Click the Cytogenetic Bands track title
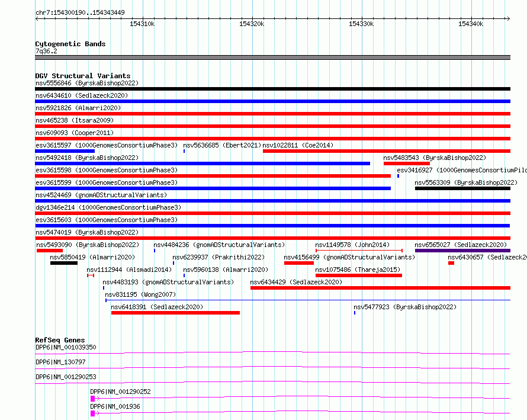The width and height of the screenshot is (527, 420). tap(70, 44)
